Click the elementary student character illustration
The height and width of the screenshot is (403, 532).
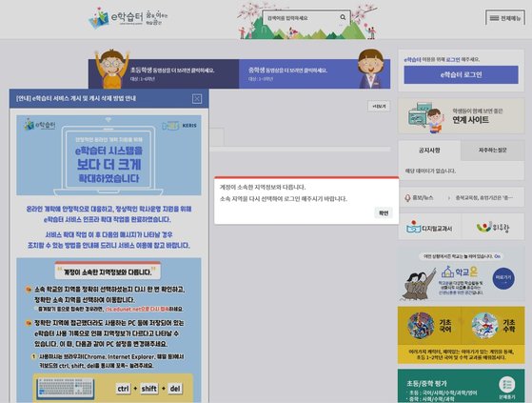click(111, 69)
